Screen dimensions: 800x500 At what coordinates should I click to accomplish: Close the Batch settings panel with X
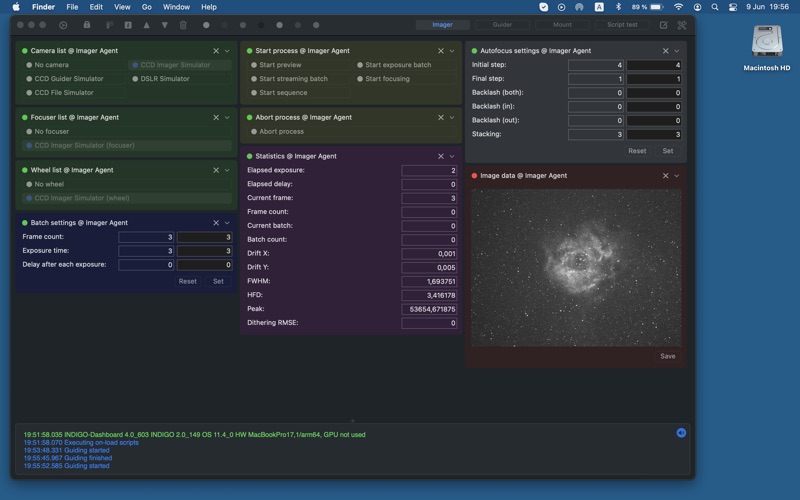click(x=216, y=223)
